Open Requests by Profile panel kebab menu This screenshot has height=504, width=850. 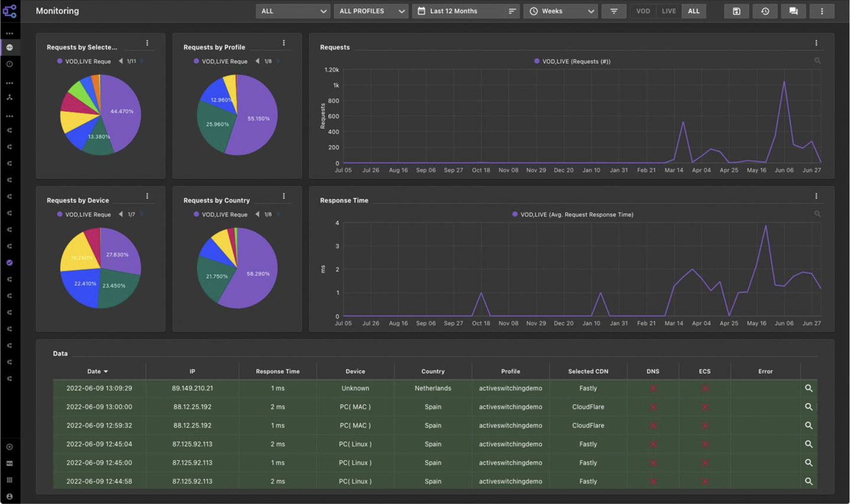[283, 43]
